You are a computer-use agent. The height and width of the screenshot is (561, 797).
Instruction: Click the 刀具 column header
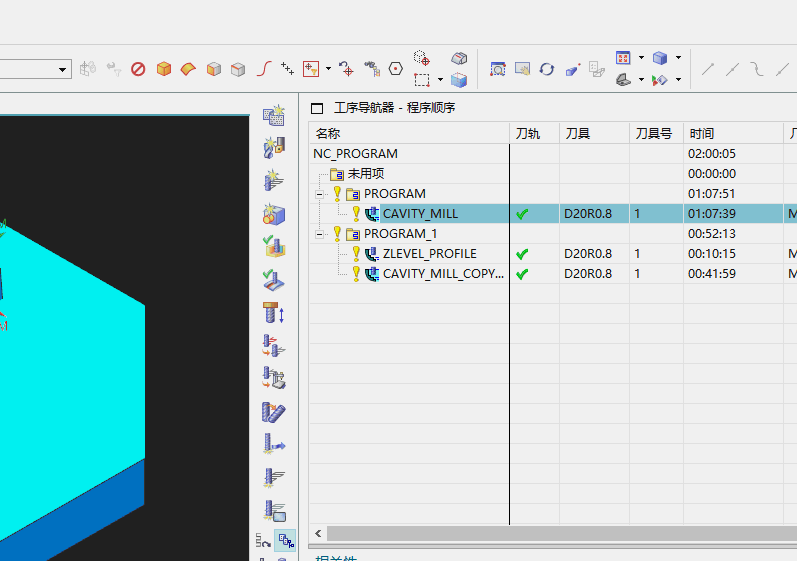[577, 134]
